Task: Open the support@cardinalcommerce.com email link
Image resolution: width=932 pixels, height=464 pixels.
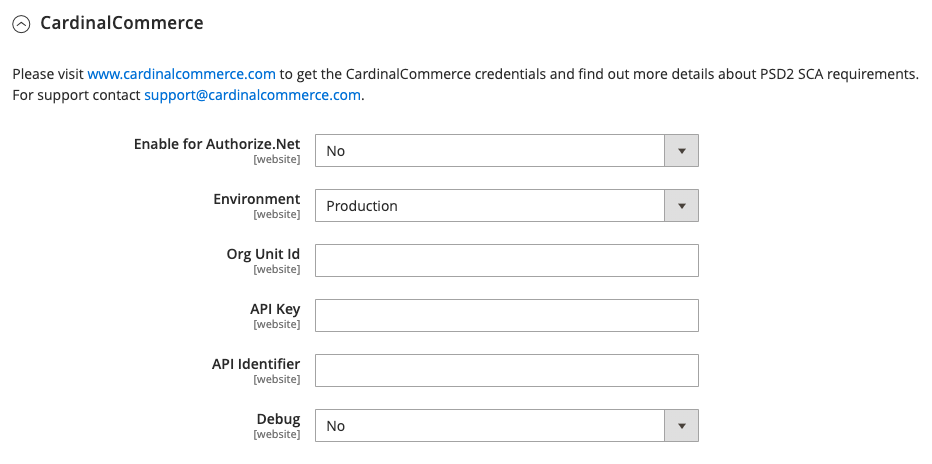Action: [x=252, y=95]
